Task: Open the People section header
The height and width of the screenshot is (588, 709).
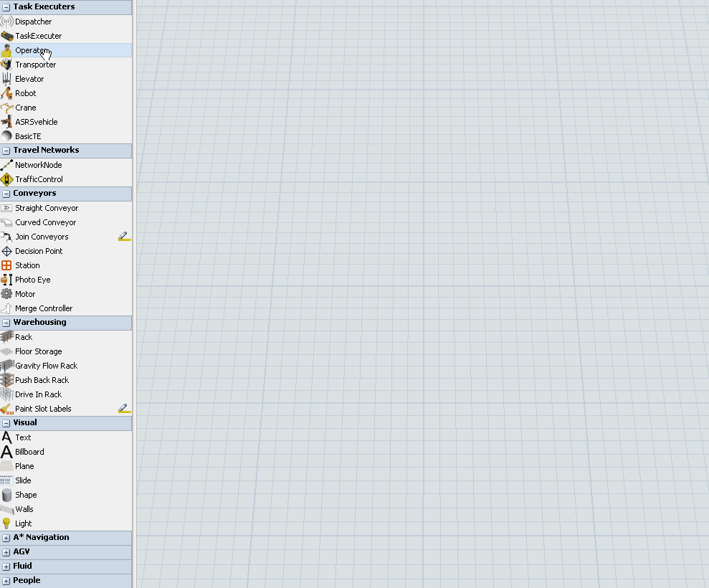Action: click(6, 581)
